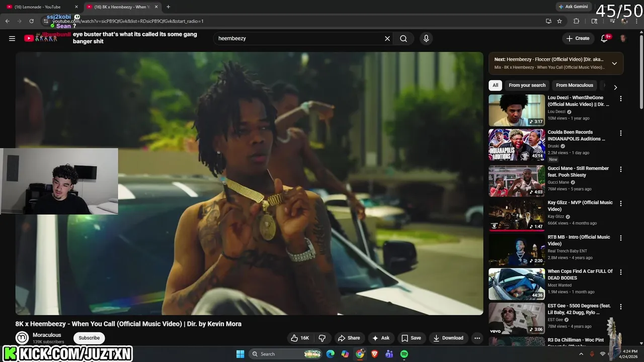Open Chrome profile avatar in toolbar
The width and height of the screenshot is (644, 362).
tap(624, 21)
